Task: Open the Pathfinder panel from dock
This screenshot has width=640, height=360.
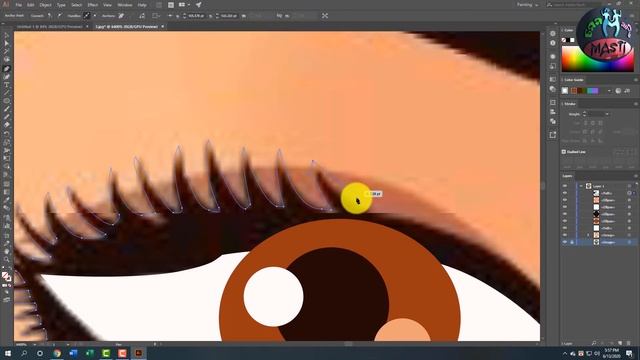Action: click(x=553, y=122)
